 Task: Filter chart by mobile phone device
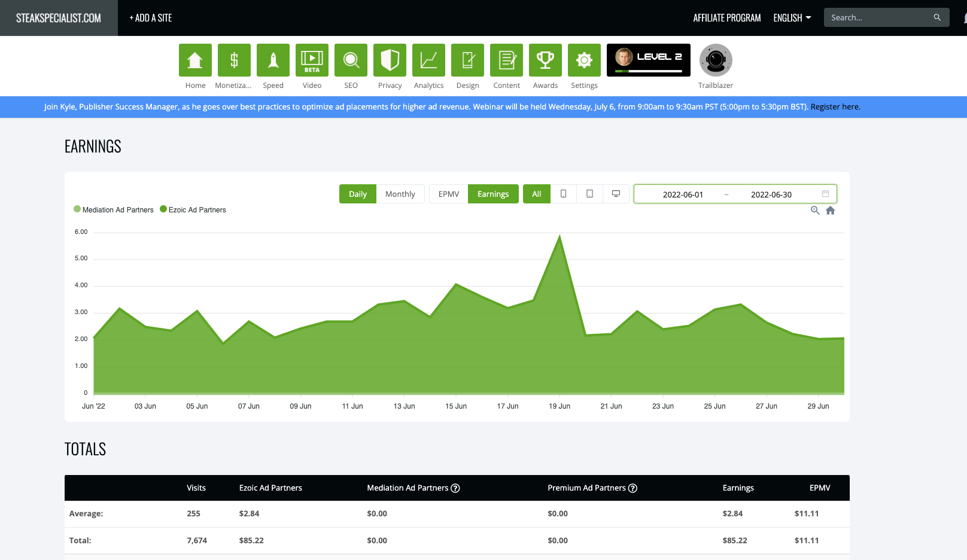tap(563, 194)
